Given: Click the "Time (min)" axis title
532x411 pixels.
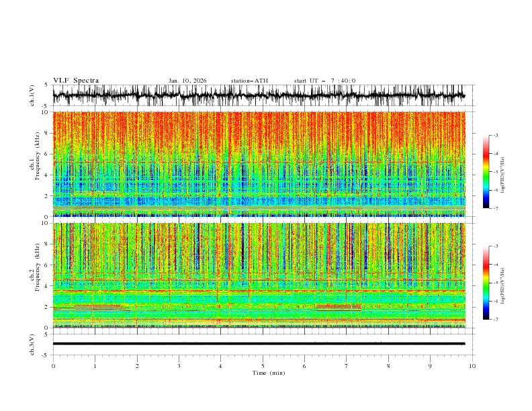Looking at the screenshot, I should (x=269, y=373).
